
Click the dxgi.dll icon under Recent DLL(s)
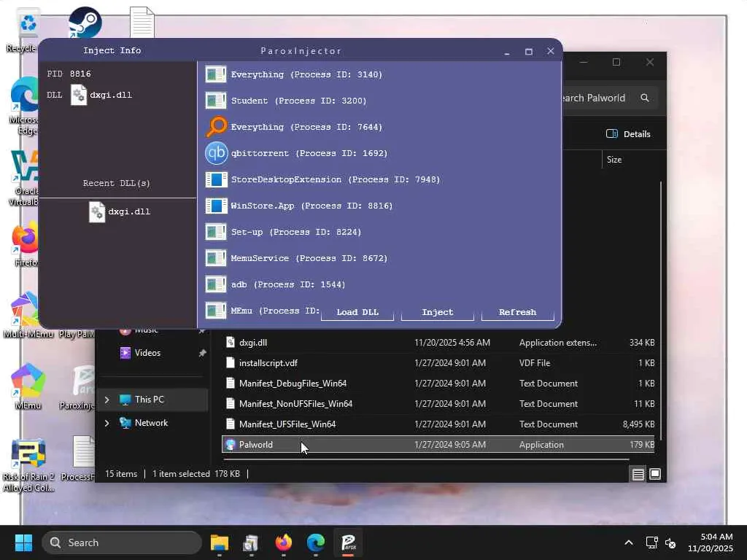(97, 212)
